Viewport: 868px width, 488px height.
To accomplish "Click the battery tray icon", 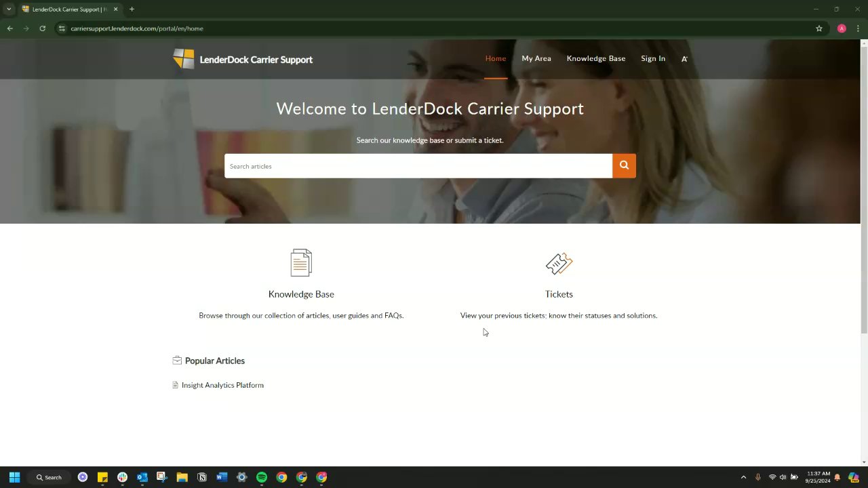I will [x=794, y=477].
